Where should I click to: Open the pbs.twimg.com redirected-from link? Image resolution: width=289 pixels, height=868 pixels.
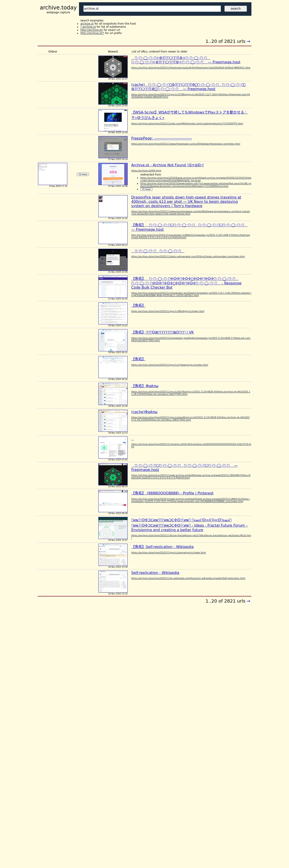click(x=196, y=179)
